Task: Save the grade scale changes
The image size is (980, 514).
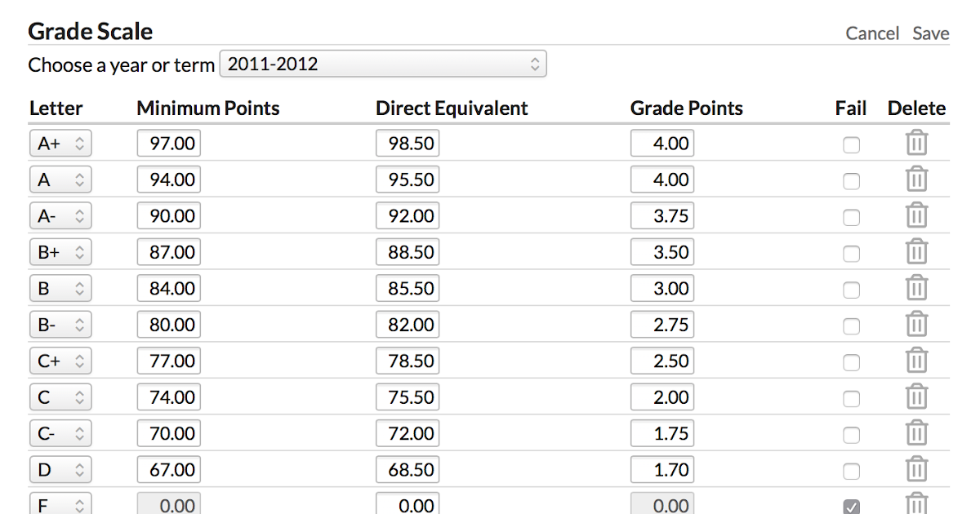Action: click(x=931, y=33)
